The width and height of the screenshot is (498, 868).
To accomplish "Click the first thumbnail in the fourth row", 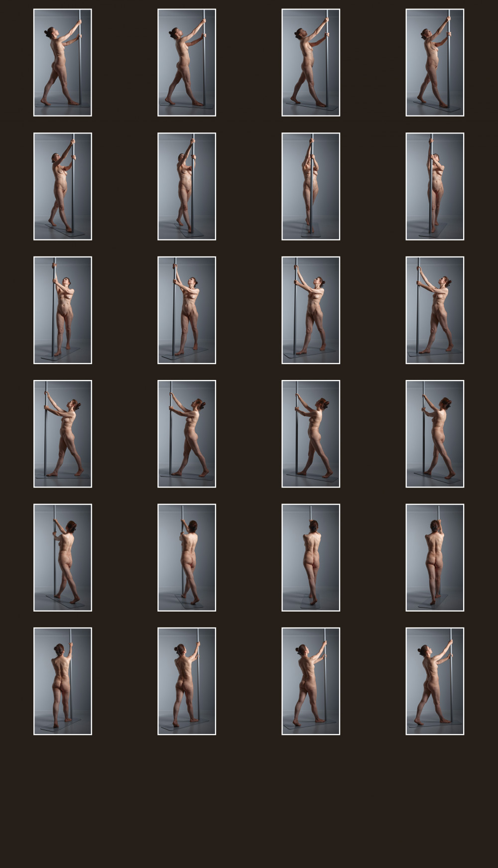I will click(63, 434).
